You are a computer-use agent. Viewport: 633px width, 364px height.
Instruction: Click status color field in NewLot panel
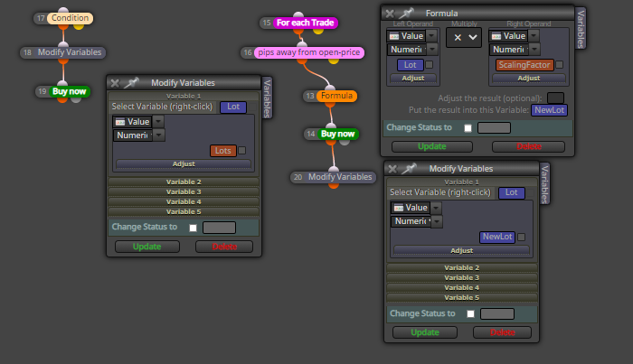[x=497, y=313]
